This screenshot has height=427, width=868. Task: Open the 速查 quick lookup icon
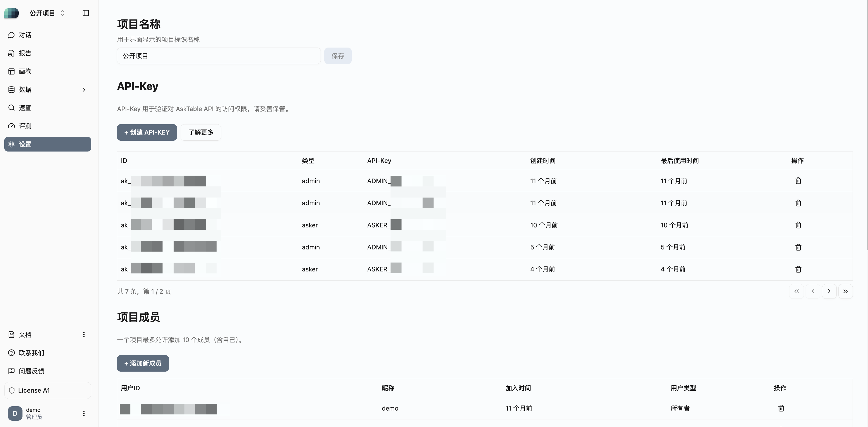pyautogui.click(x=11, y=108)
